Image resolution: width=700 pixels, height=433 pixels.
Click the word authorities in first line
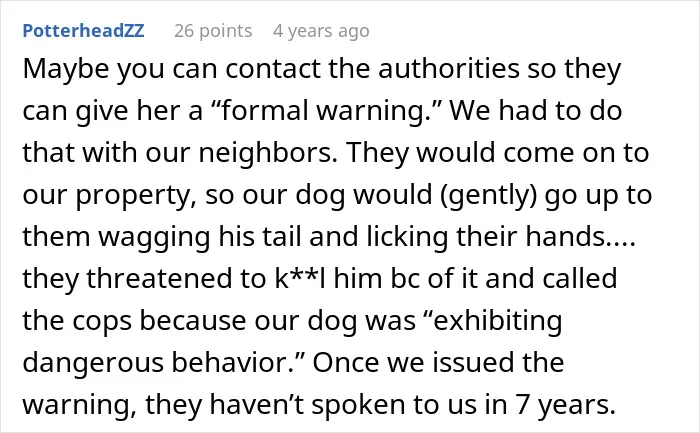pyautogui.click(x=449, y=70)
